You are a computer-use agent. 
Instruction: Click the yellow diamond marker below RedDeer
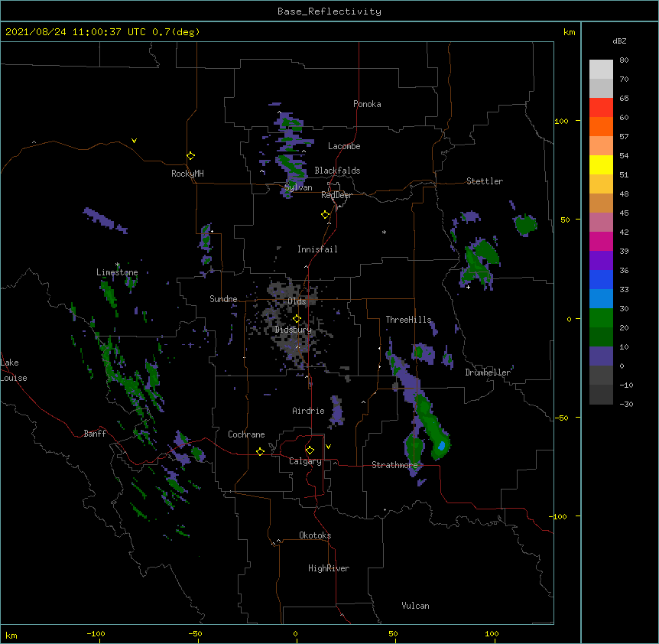click(326, 215)
